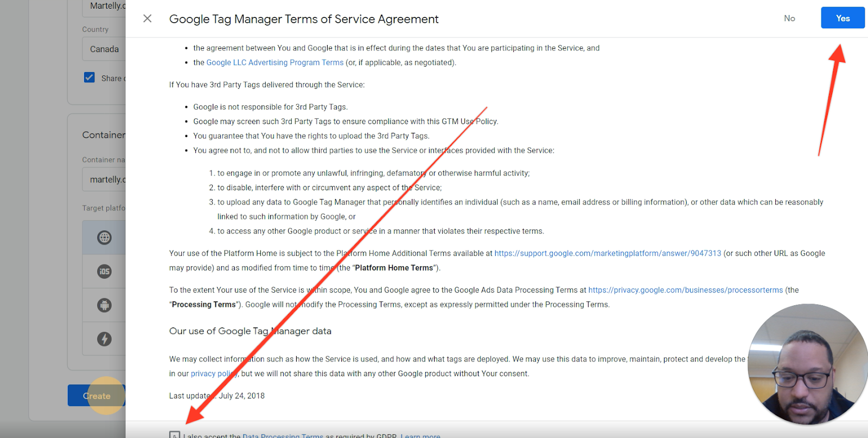
Task: Click the heading 'Our use of Google Tag Manager data'
Action: [250, 331]
